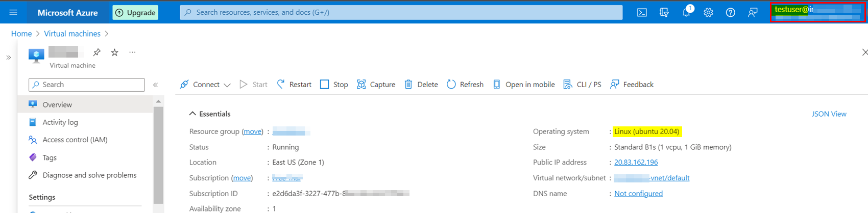
Task: Collapse the Essentials section
Action: 210,114
